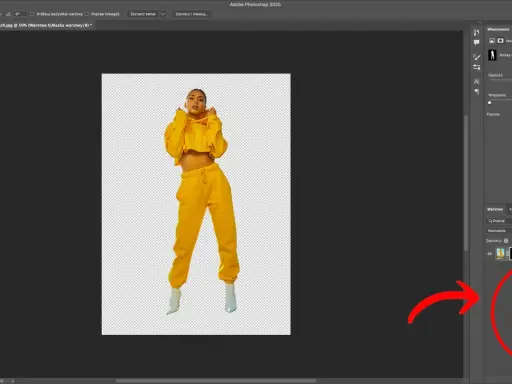This screenshot has height=384, width=512.
Task: Click the layer's photo thumbnail
Action: (x=500, y=254)
